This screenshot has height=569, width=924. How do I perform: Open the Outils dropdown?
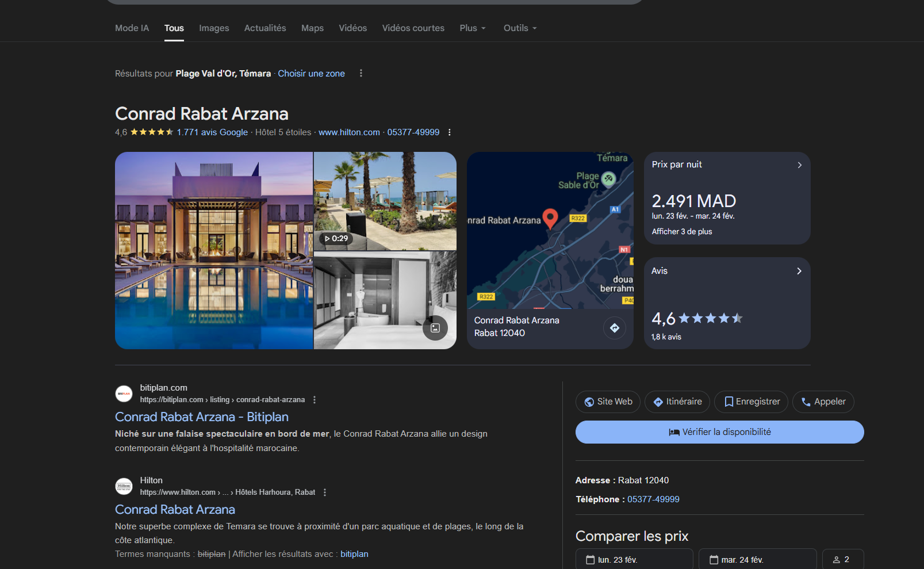[x=520, y=28]
